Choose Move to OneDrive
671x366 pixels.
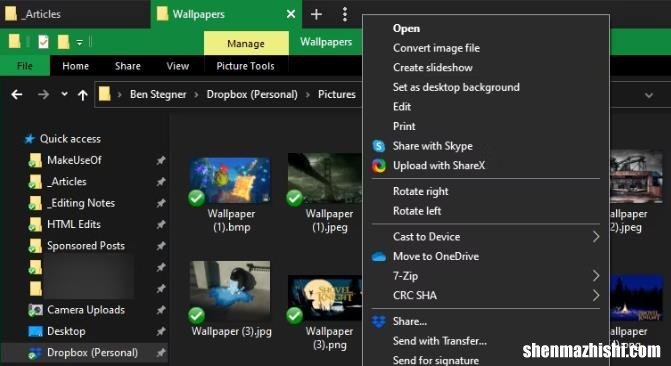(x=436, y=256)
